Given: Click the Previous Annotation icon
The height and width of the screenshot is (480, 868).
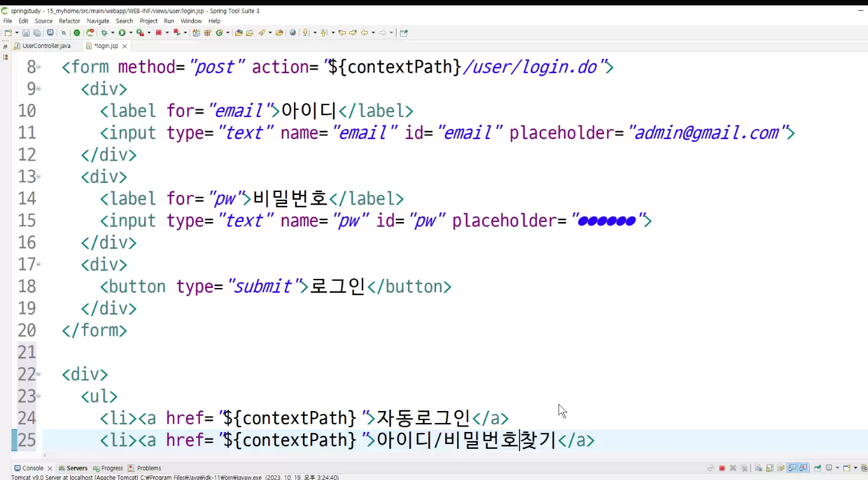Looking at the screenshot, I should pyautogui.click(x=324, y=33).
